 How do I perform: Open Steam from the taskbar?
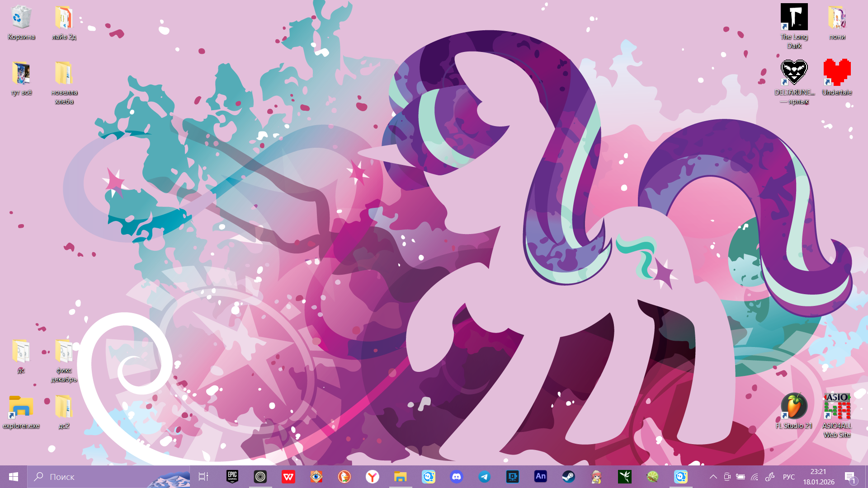pyautogui.click(x=569, y=477)
